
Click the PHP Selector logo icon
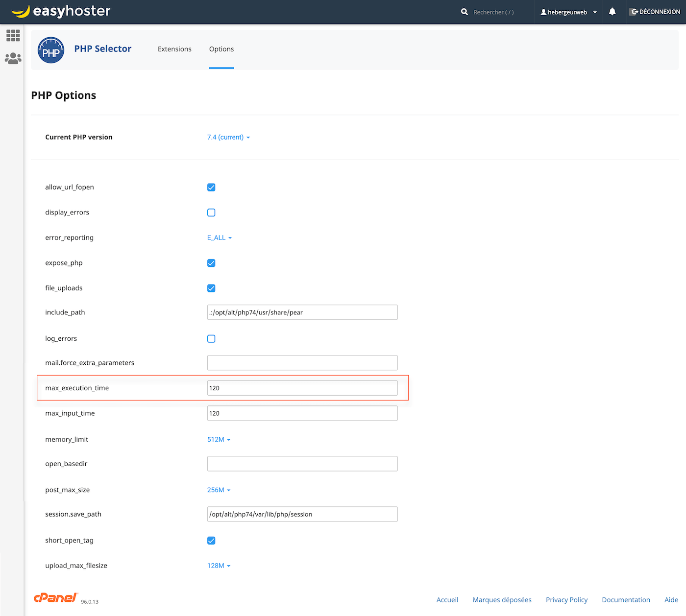(x=51, y=50)
